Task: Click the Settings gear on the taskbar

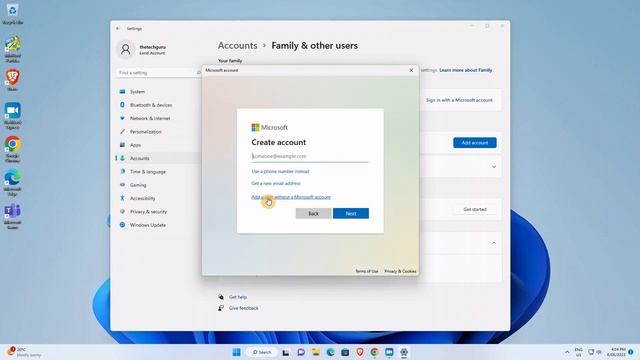Action: point(404,352)
